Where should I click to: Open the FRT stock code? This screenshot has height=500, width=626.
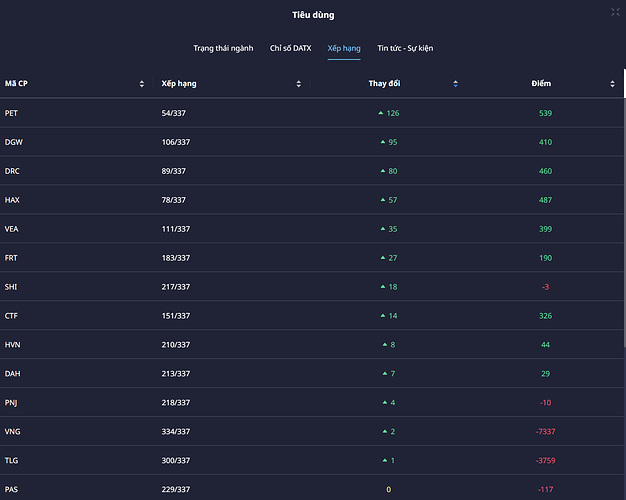pyautogui.click(x=12, y=258)
